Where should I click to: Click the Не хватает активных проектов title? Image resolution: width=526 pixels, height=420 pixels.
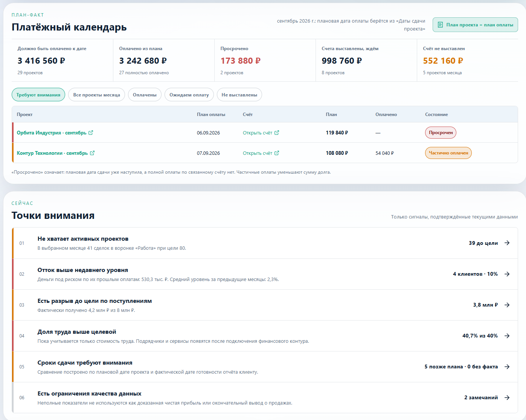pyautogui.click(x=83, y=239)
